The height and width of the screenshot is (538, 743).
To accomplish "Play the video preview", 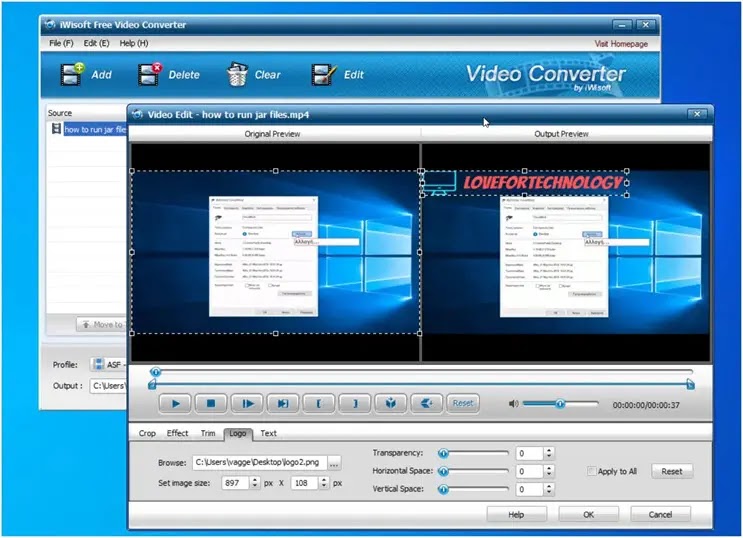I will pyautogui.click(x=175, y=403).
